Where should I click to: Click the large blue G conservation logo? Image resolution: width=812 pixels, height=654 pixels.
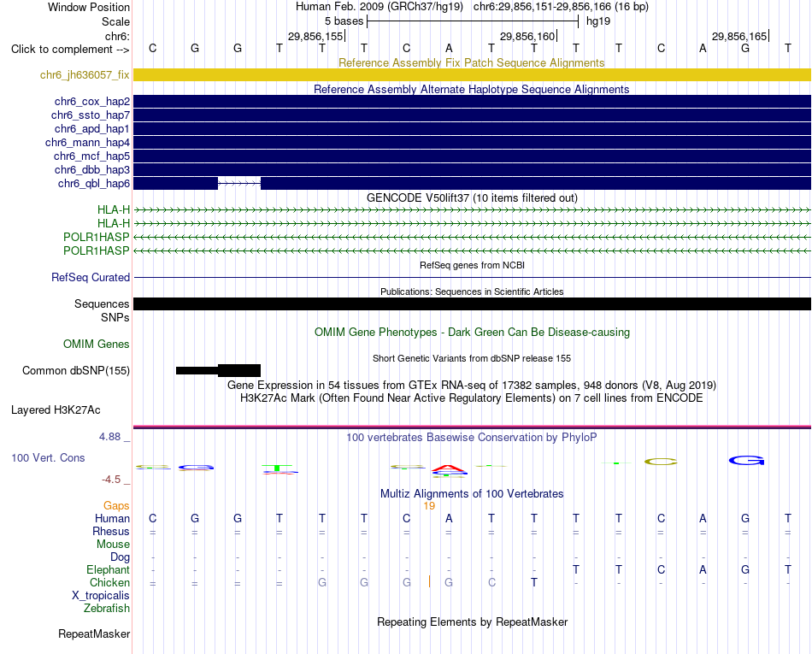click(746, 460)
